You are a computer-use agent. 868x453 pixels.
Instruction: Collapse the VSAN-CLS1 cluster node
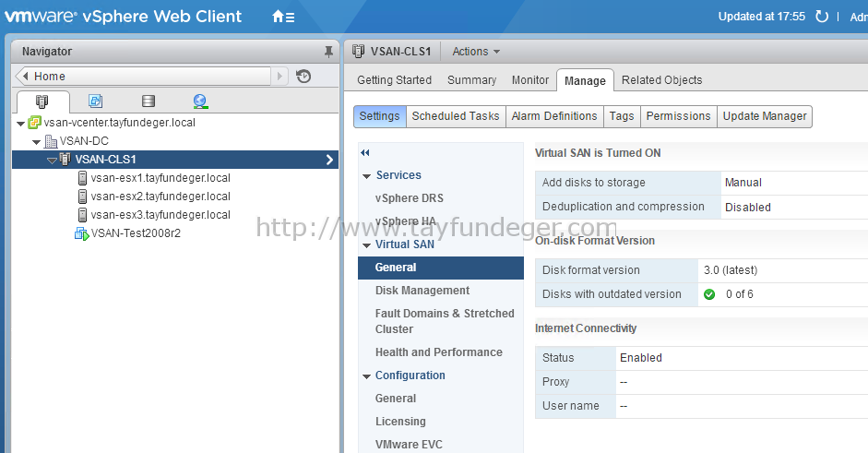pyautogui.click(x=52, y=160)
